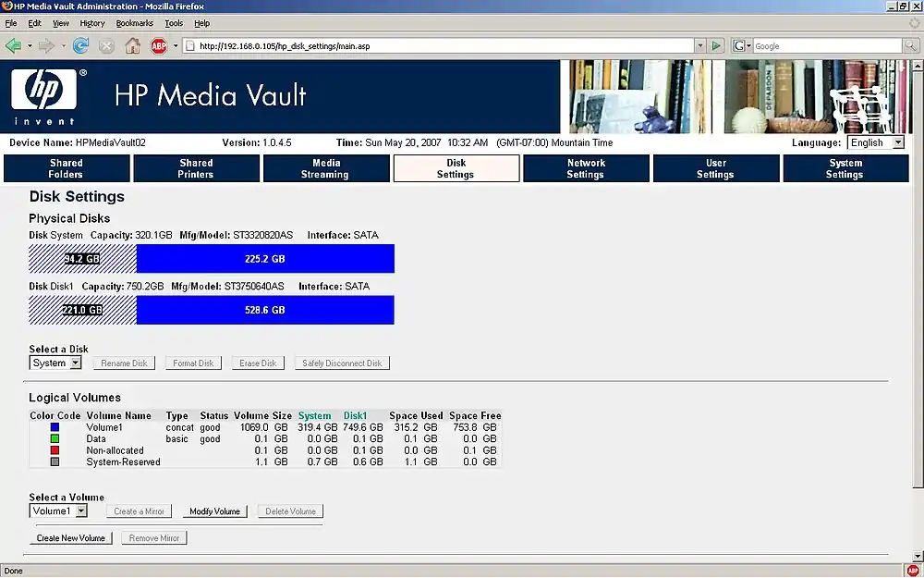Open the Language dropdown
Viewport: 924px width, 578px height.
coord(877,142)
